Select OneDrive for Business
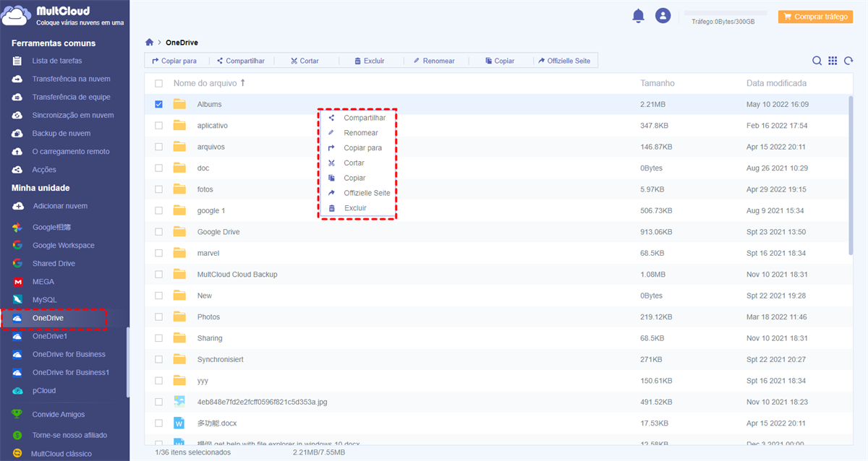868x461 pixels. [69, 354]
